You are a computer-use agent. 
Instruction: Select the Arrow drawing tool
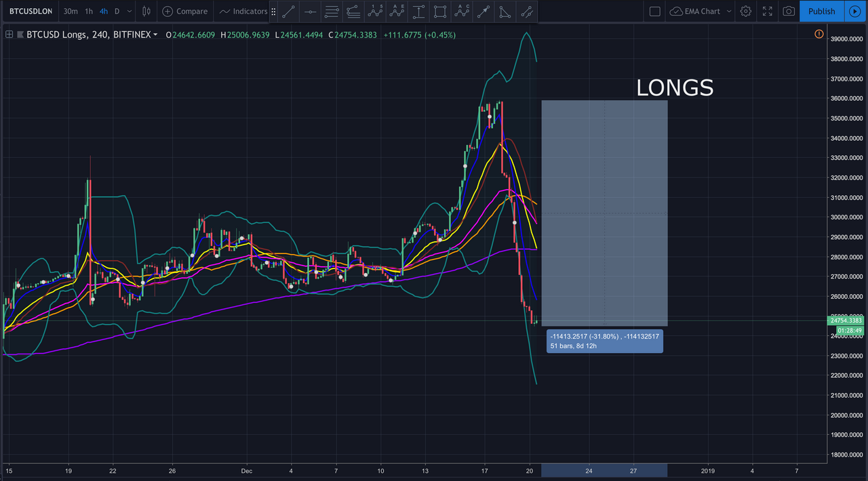click(x=484, y=12)
